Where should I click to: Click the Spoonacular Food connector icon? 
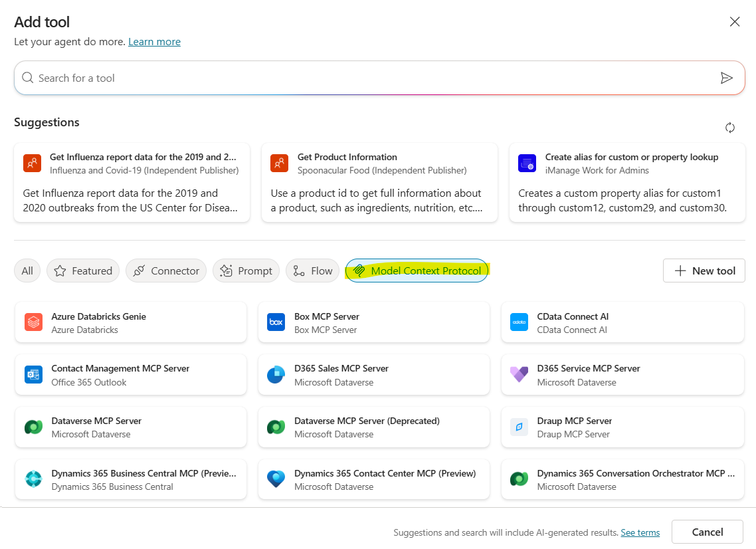pos(280,163)
